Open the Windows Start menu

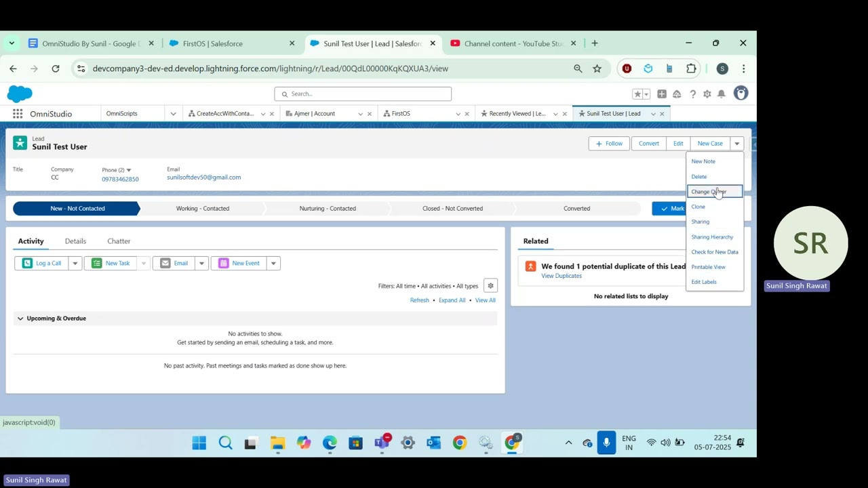coord(199,443)
